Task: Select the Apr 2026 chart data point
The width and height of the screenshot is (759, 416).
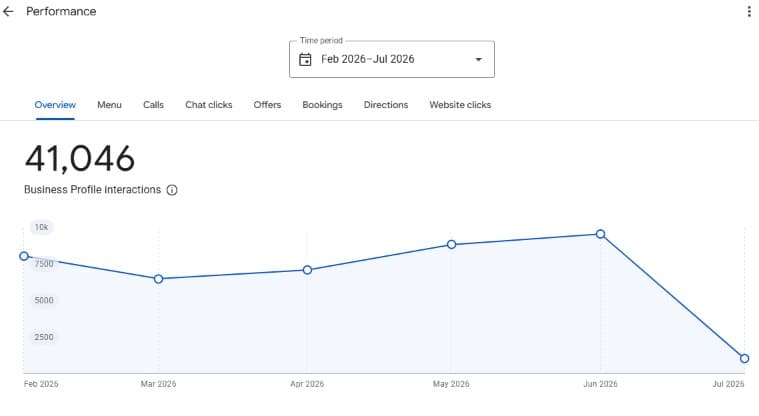Action: (x=307, y=270)
